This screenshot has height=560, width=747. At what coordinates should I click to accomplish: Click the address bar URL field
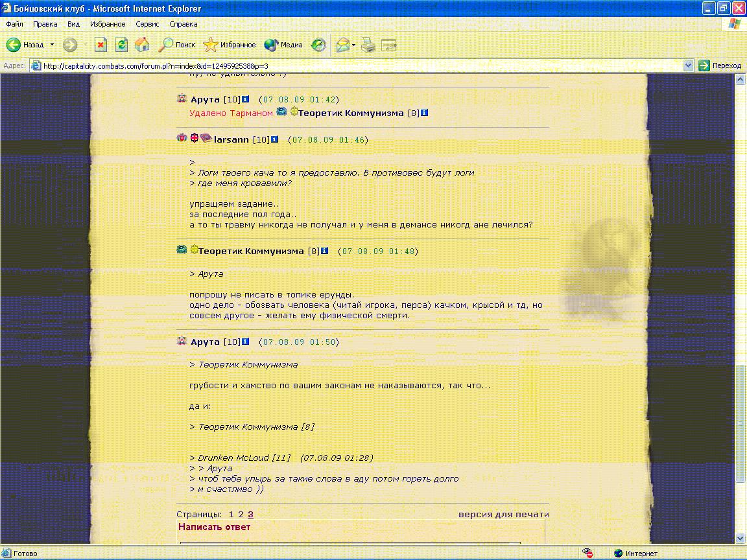click(x=357, y=65)
